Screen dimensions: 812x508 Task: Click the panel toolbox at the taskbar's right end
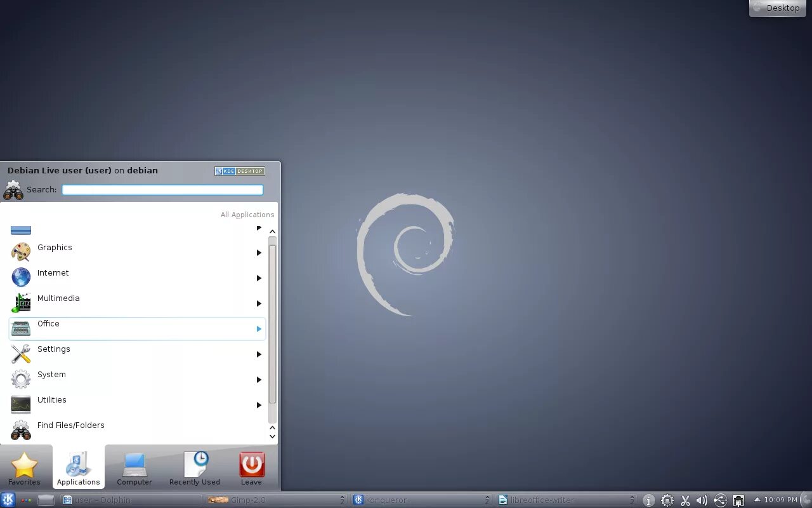(806, 500)
